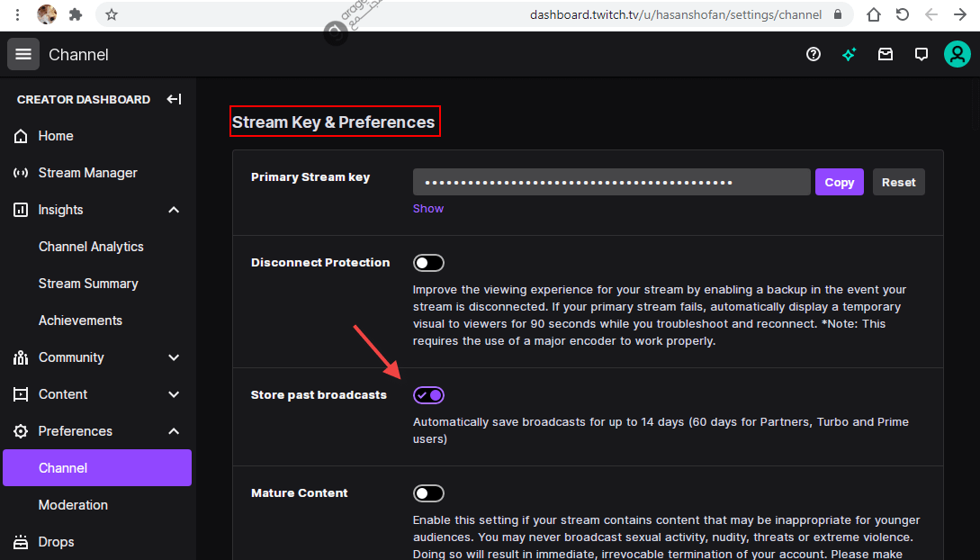The width and height of the screenshot is (980, 560).
Task: Go back using the browser arrow
Action: coord(931,14)
